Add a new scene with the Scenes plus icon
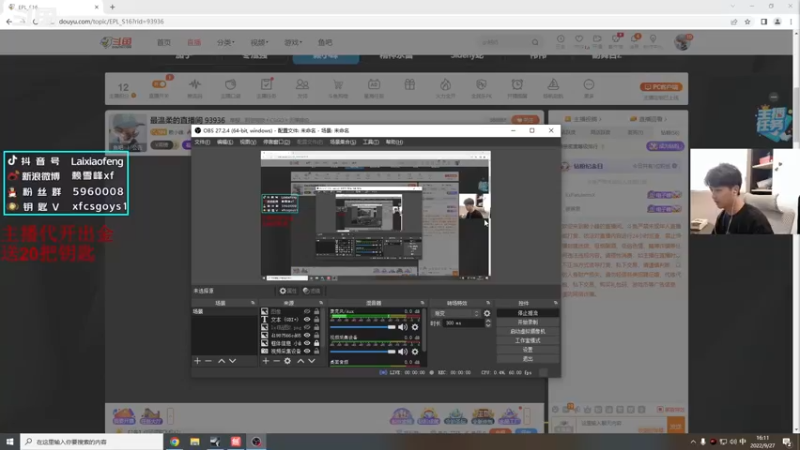This screenshot has width=800, height=450. [197, 361]
